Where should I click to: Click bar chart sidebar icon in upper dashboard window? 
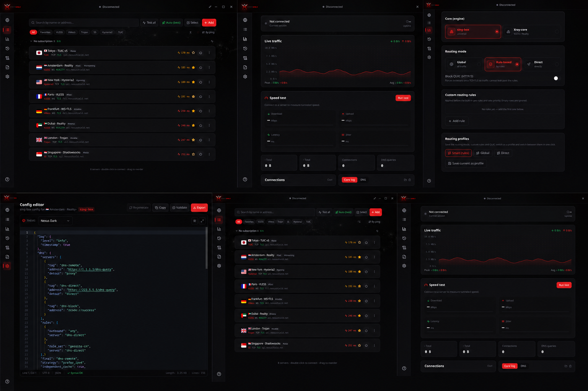pyautogui.click(x=245, y=39)
